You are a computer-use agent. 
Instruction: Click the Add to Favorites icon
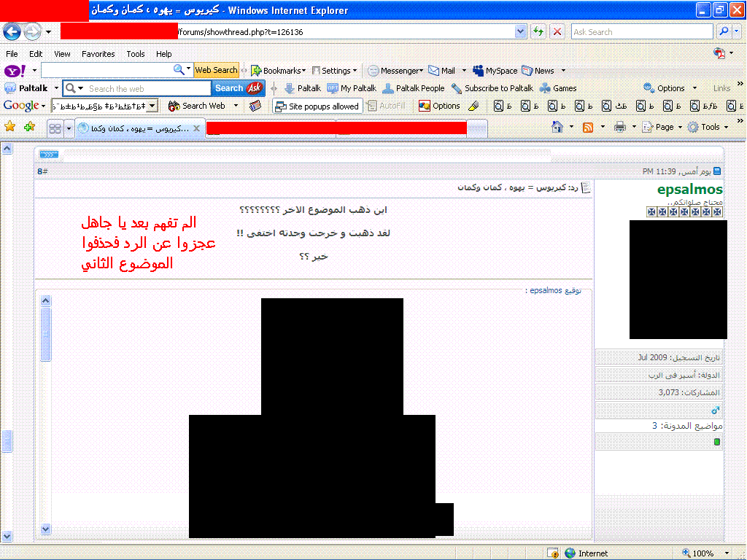click(x=29, y=127)
